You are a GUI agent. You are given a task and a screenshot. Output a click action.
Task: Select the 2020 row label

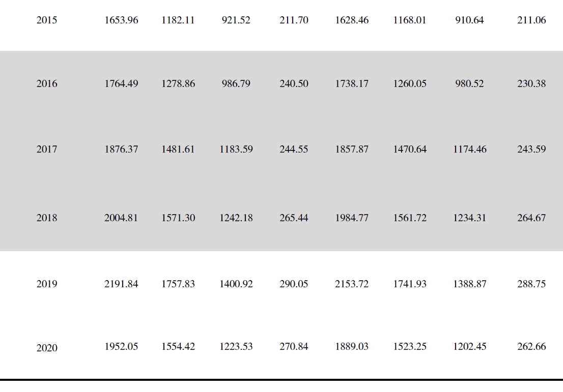point(47,348)
